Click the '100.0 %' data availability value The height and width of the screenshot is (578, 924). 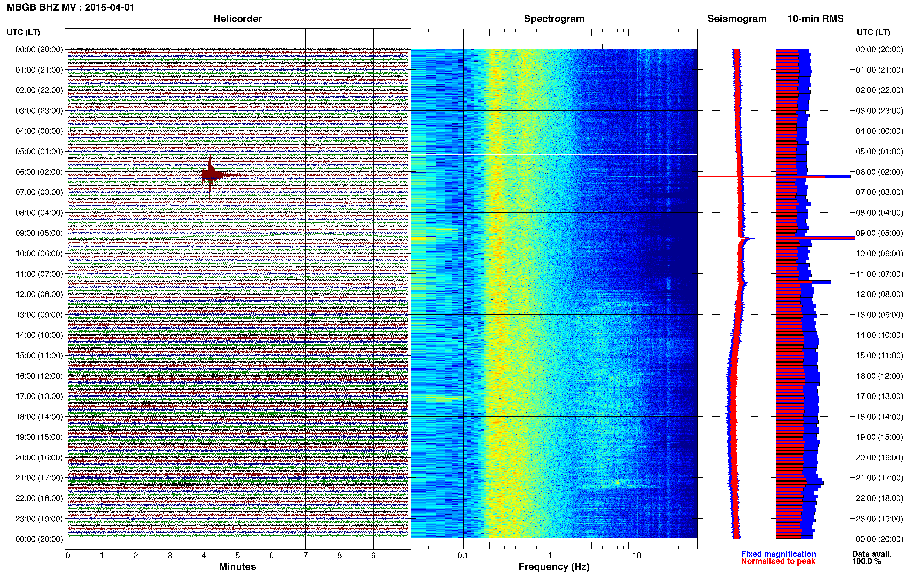(867, 561)
